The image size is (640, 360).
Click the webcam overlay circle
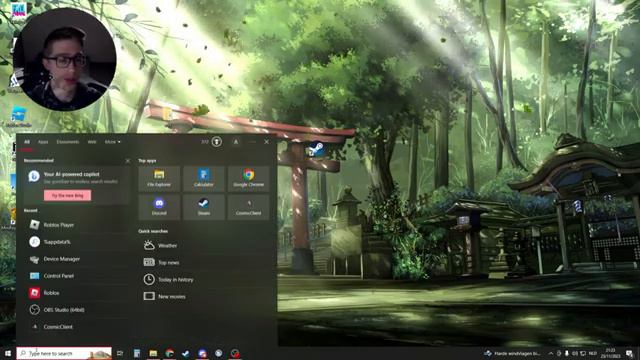[65, 59]
